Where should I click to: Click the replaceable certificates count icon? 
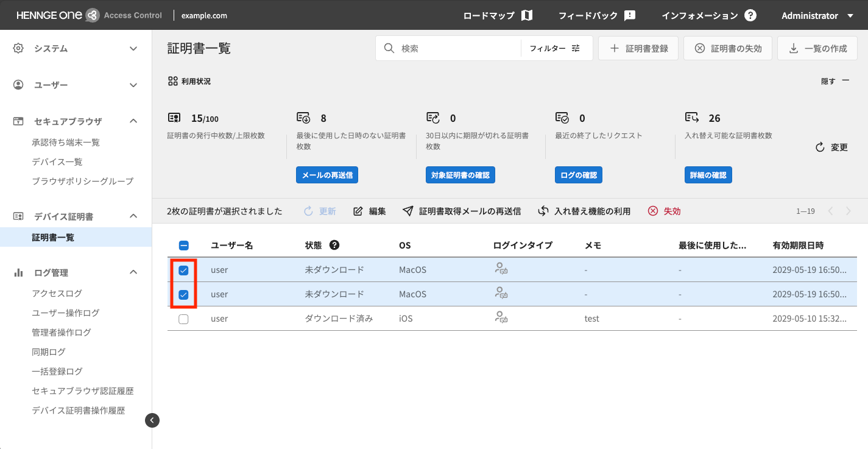tap(691, 117)
